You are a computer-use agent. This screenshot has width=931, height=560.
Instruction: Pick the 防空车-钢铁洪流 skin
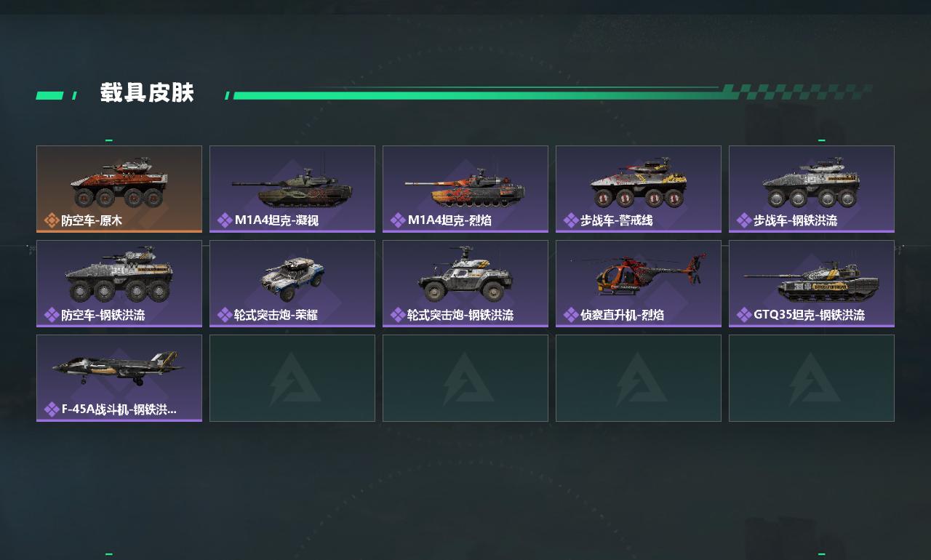(119, 284)
